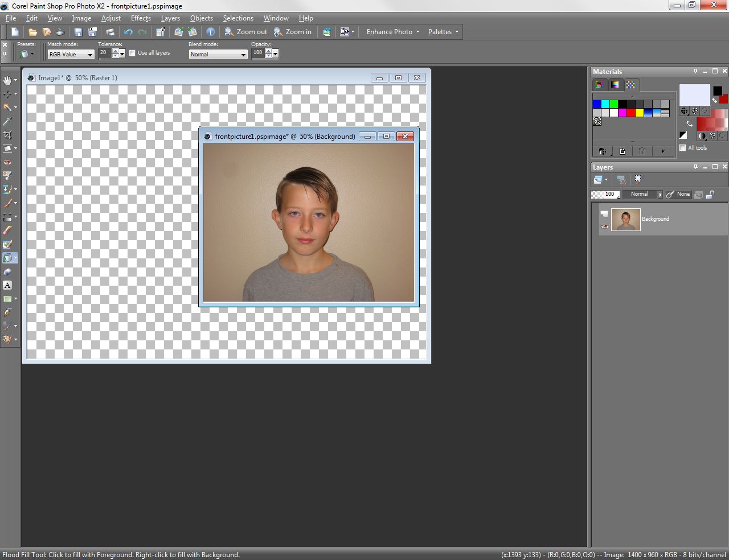729x560 pixels.
Task: Select the Text tool
Action: pyautogui.click(x=7, y=285)
